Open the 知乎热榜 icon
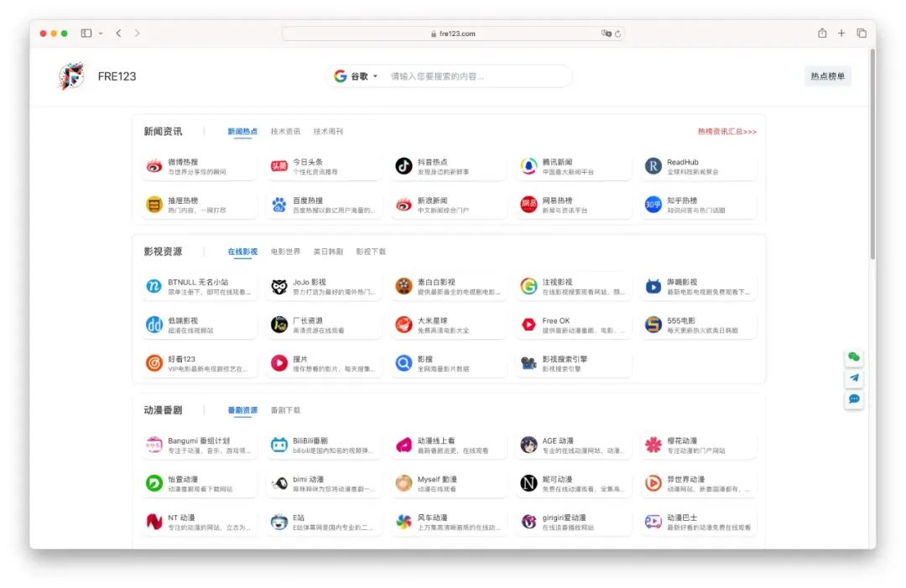This screenshot has width=906, height=588. tap(653, 205)
